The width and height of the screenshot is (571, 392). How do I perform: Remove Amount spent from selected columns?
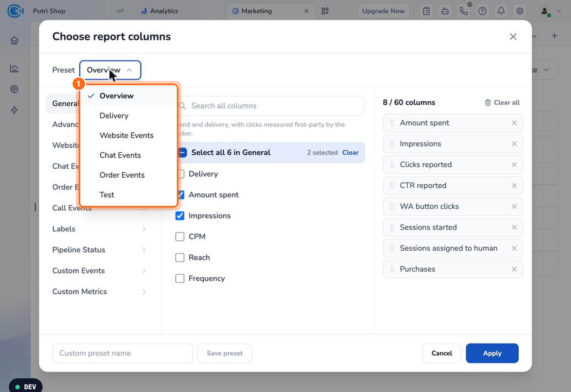514,123
